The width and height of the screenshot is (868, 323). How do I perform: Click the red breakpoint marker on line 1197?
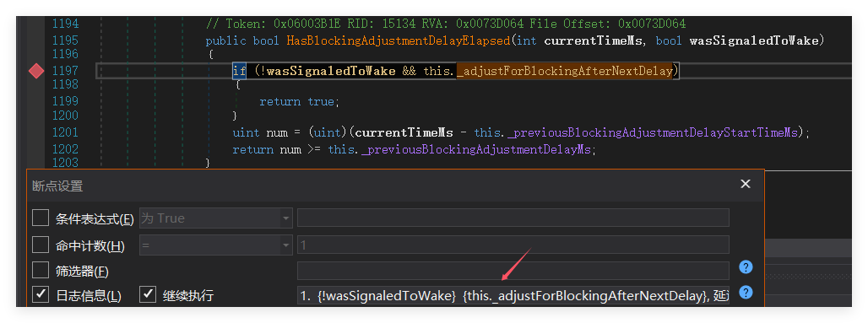36,71
